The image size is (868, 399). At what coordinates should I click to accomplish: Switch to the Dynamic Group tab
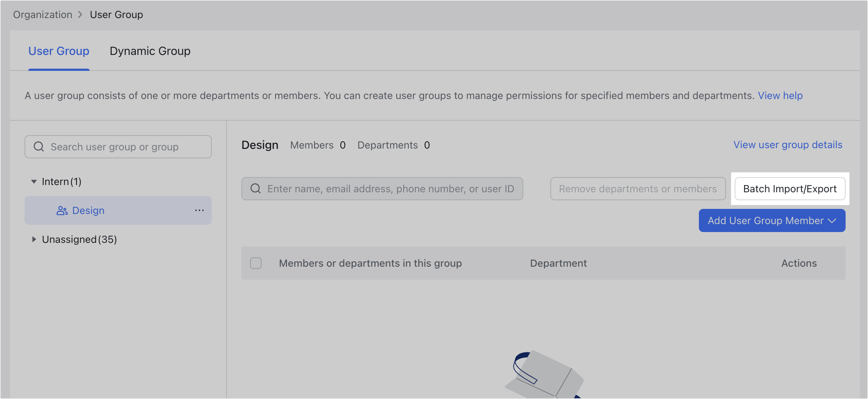(x=150, y=51)
